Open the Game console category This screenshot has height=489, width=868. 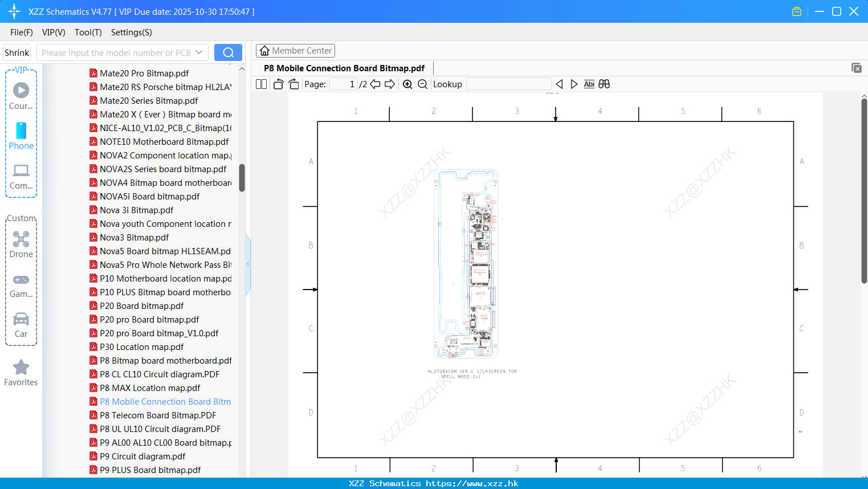tap(21, 285)
